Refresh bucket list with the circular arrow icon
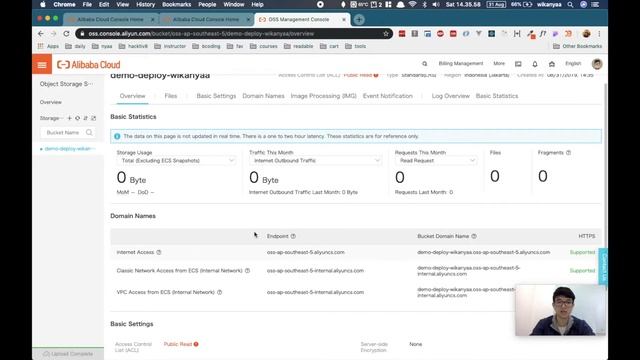This screenshot has height=360, width=640. [78, 118]
